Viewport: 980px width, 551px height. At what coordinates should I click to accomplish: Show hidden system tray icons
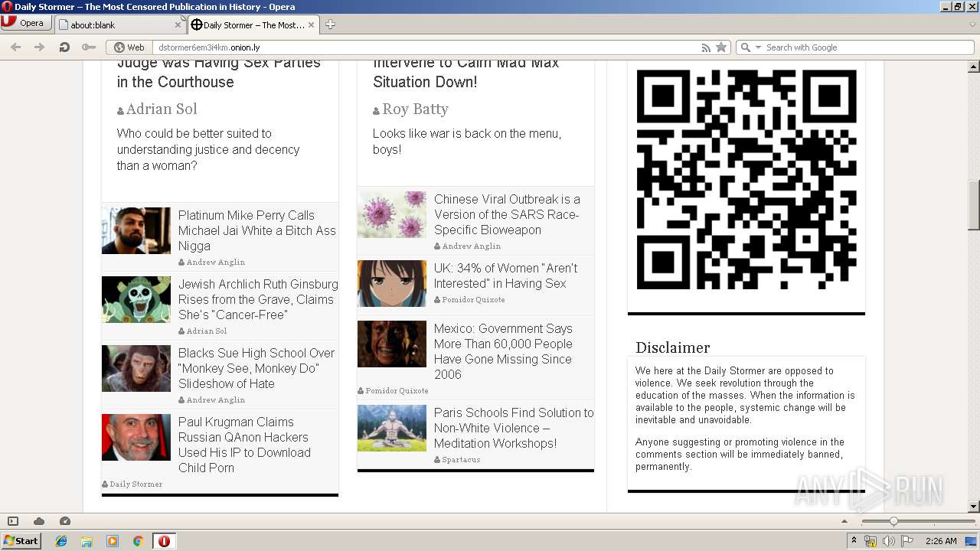tap(854, 541)
